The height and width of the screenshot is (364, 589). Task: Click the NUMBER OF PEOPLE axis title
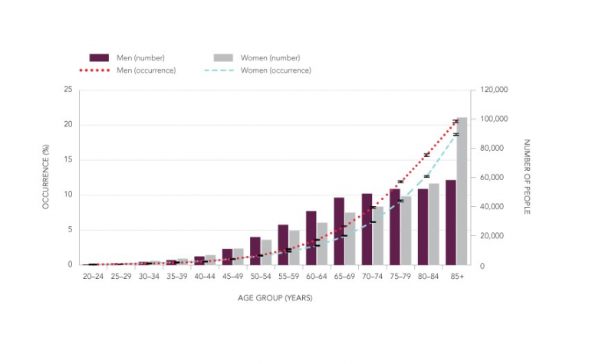tap(527, 177)
